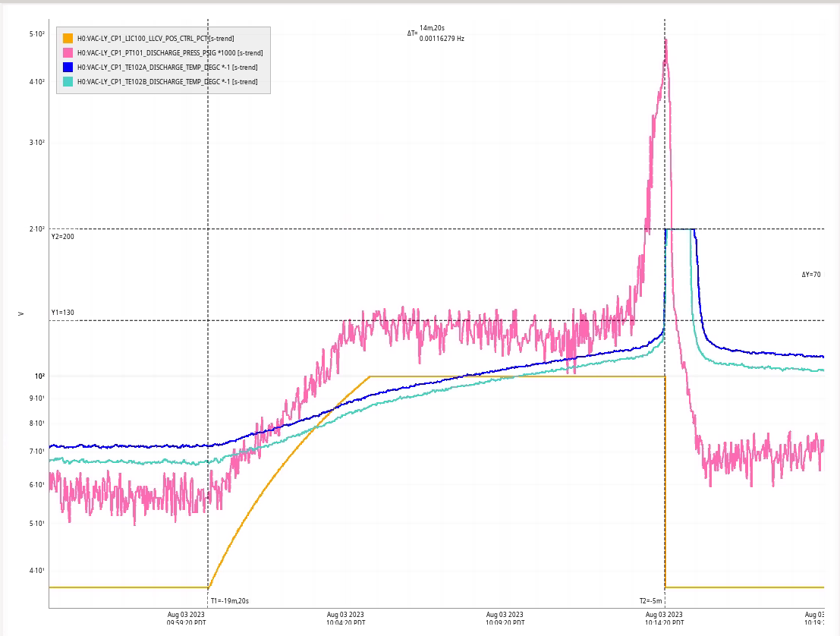Click the Y2=200 horizontal cursor label
The height and width of the screenshot is (636, 840).
62,237
